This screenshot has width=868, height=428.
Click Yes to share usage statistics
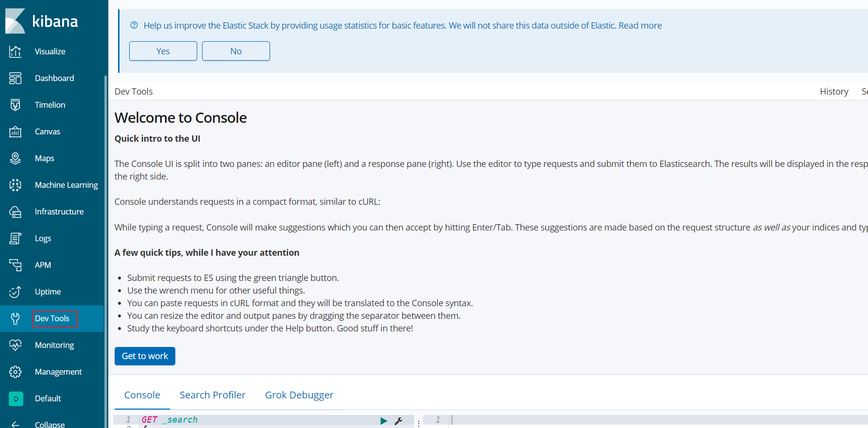click(163, 51)
